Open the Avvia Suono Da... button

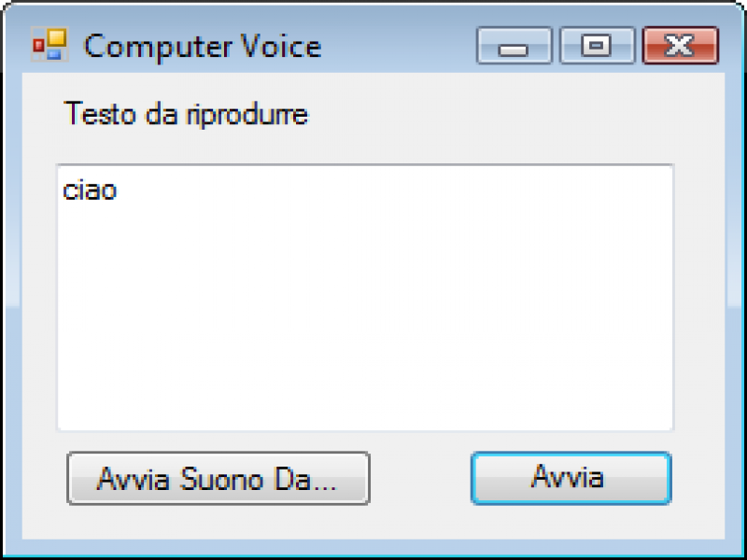point(218,478)
